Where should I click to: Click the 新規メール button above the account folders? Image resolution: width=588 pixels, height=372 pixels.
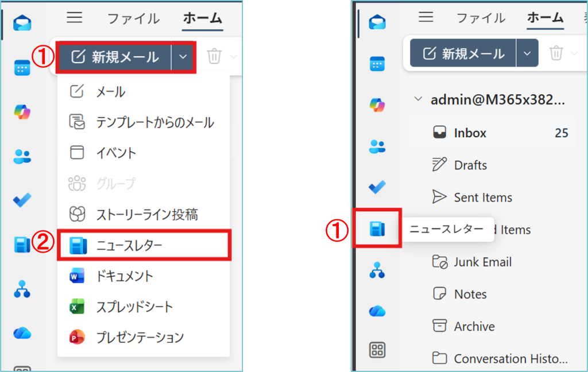pos(463,53)
